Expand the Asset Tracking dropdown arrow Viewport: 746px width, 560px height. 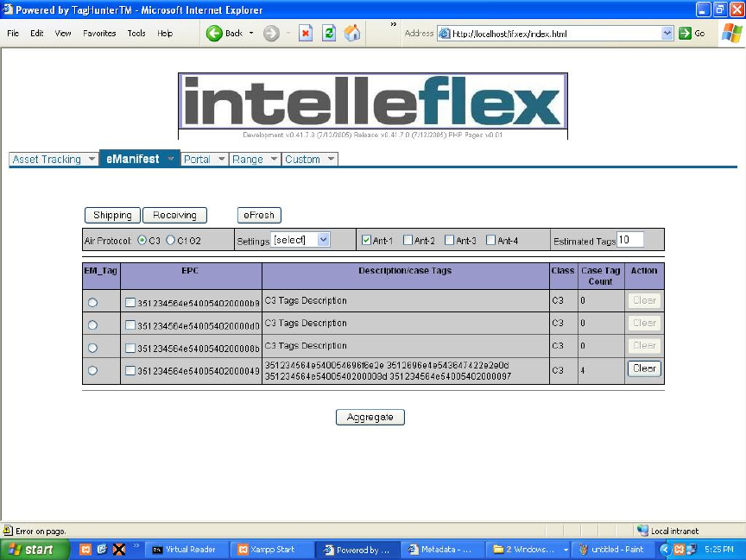coord(92,159)
